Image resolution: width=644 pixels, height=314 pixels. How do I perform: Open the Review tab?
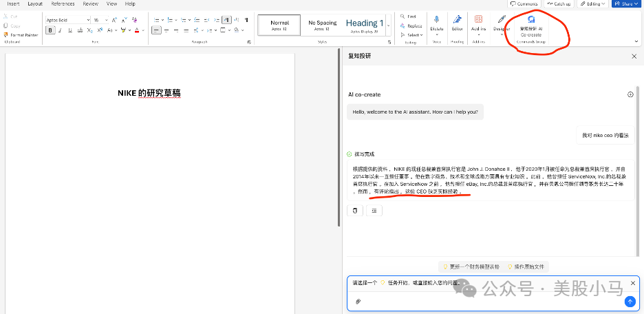coord(90,3)
